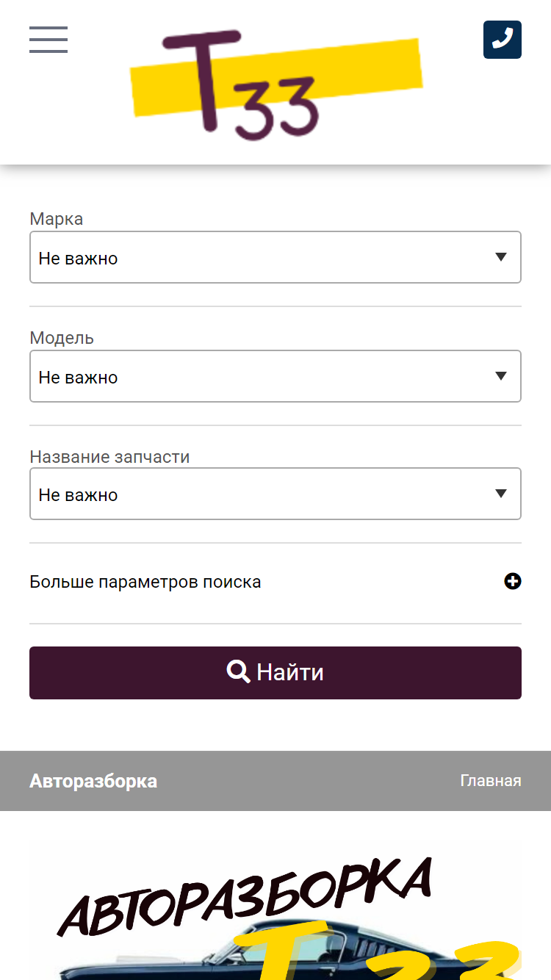Screen dimensions: 551x980
Task: Open the Модель select box
Action: [275, 376]
